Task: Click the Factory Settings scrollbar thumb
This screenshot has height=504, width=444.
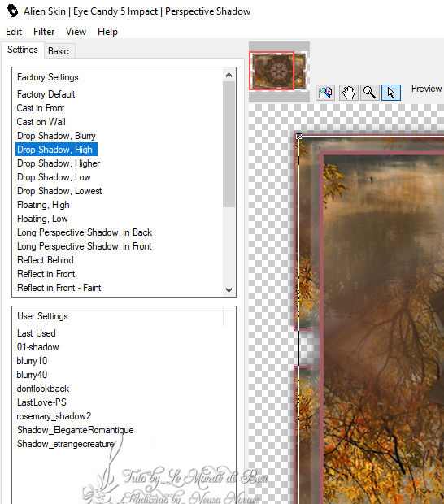Action: coord(229,144)
